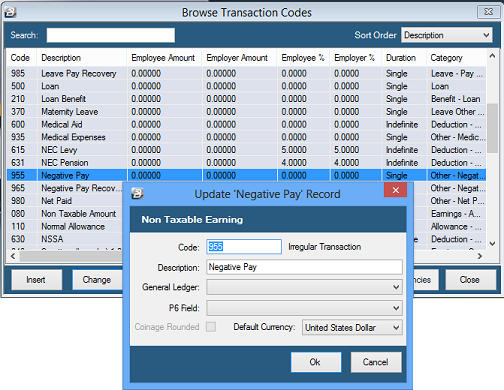Viewport: 504px width, 390px height.
Task: Select the Negative Pay Recov... row
Action: [x=65, y=188]
